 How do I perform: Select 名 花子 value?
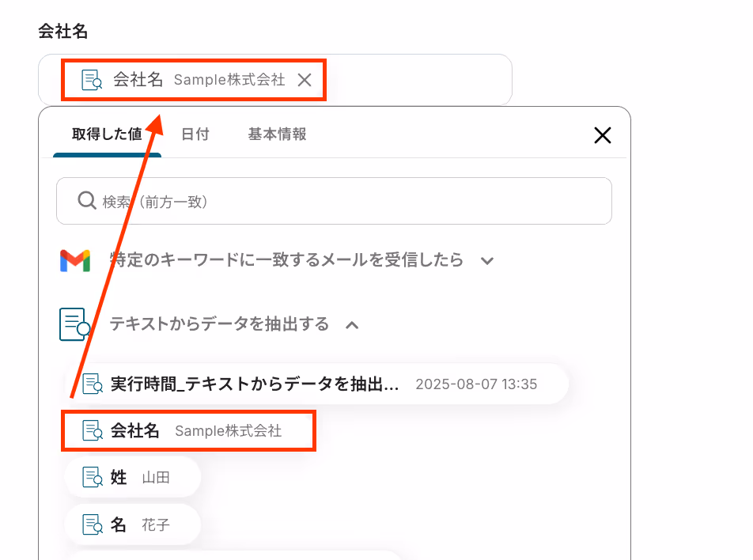(x=133, y=524)
